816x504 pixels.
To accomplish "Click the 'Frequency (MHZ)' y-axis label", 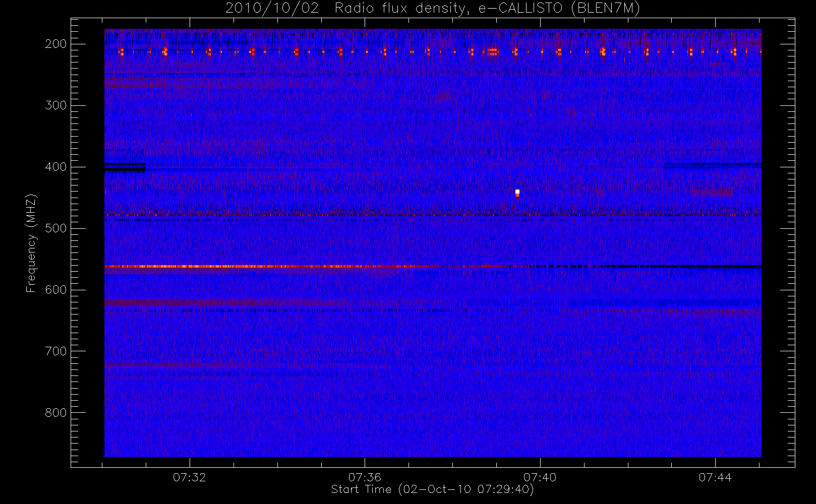I will click(x=31, y=243).
